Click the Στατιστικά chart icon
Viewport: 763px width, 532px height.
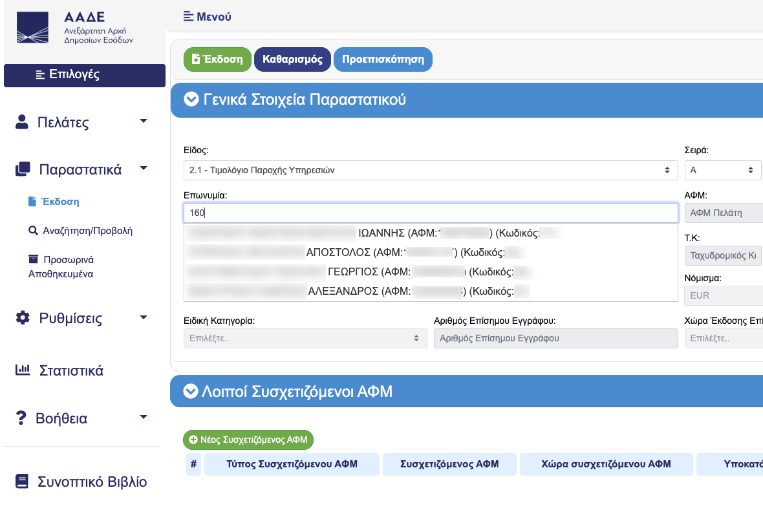pyautogui.click(x=23, y=370)
